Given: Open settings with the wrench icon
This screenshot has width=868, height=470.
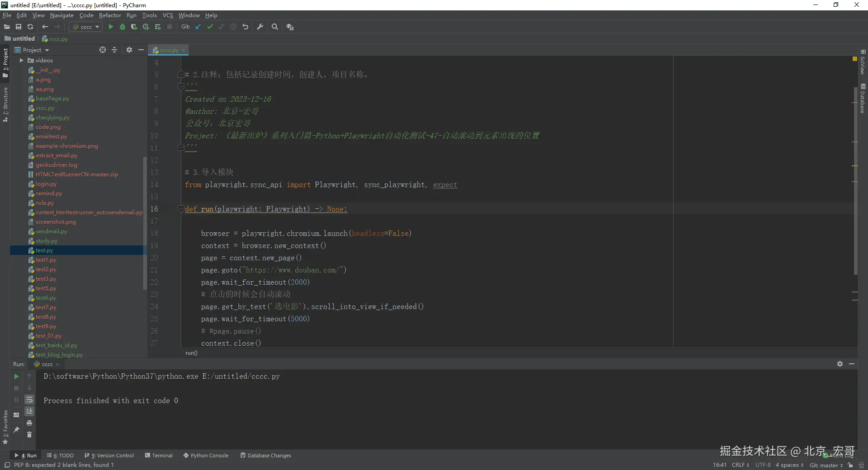Looking at the screenshot, I should pyautogui.click(x=260, y=27).
